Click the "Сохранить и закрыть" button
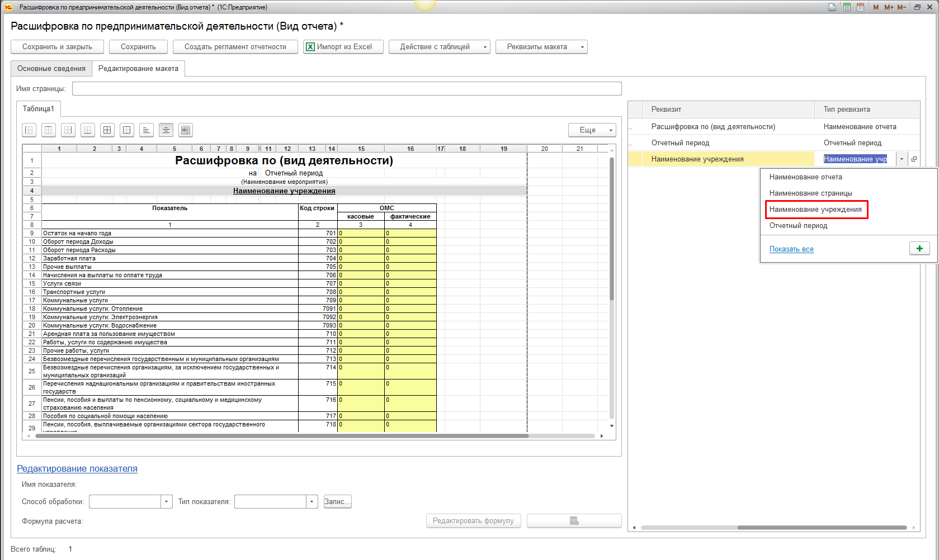 coord(57,47)
